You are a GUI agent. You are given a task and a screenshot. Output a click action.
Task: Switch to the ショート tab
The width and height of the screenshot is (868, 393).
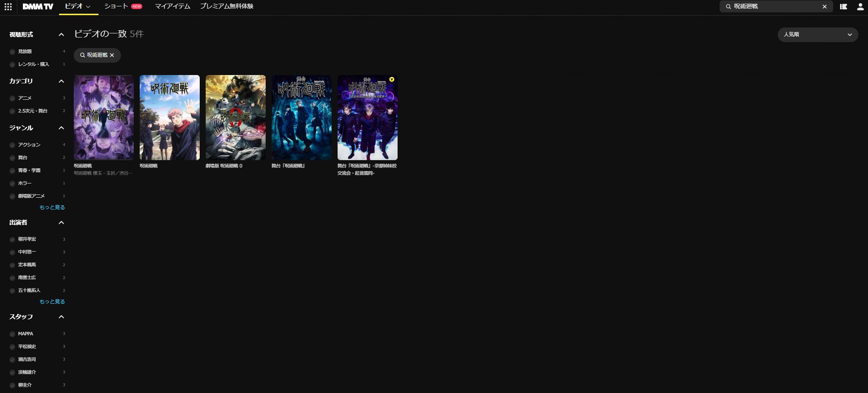click(x=116, y=6)
